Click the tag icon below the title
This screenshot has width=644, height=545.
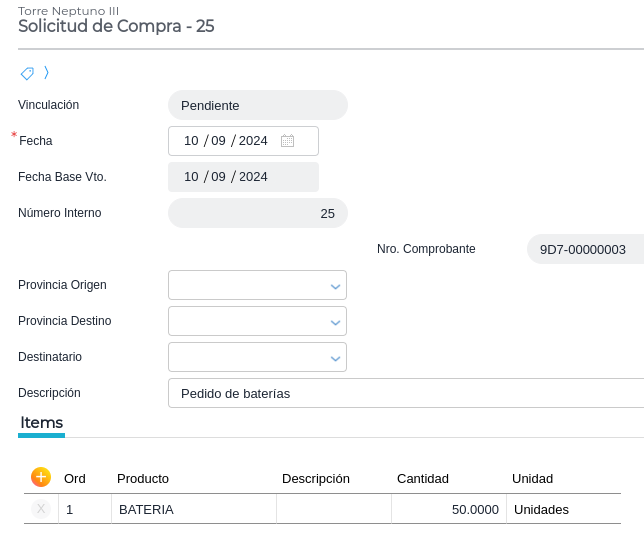point(27,73)
